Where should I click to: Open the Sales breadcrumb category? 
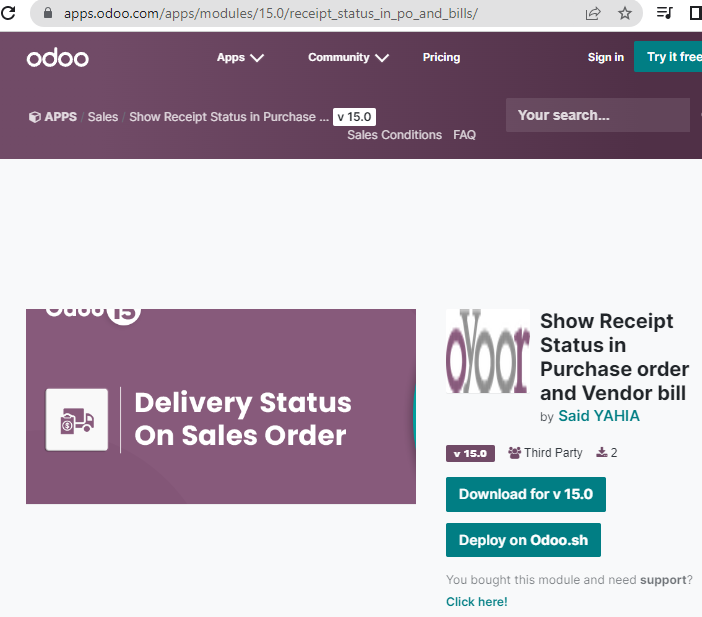point(103,117)
